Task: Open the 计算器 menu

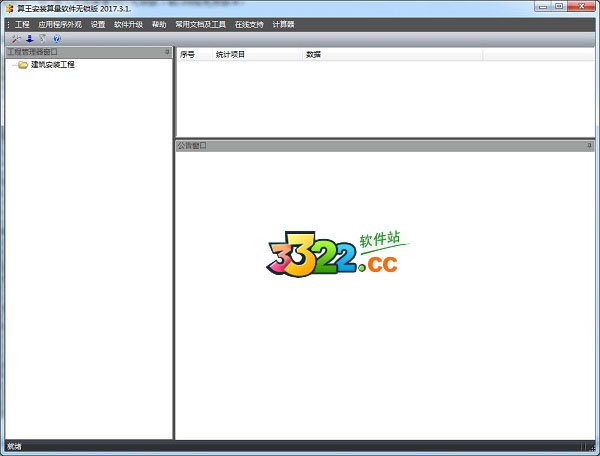Action: (283, 24)
